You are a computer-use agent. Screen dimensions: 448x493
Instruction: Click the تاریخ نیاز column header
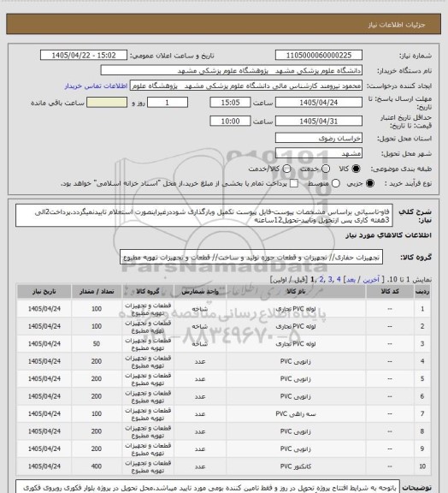(44, 292)
